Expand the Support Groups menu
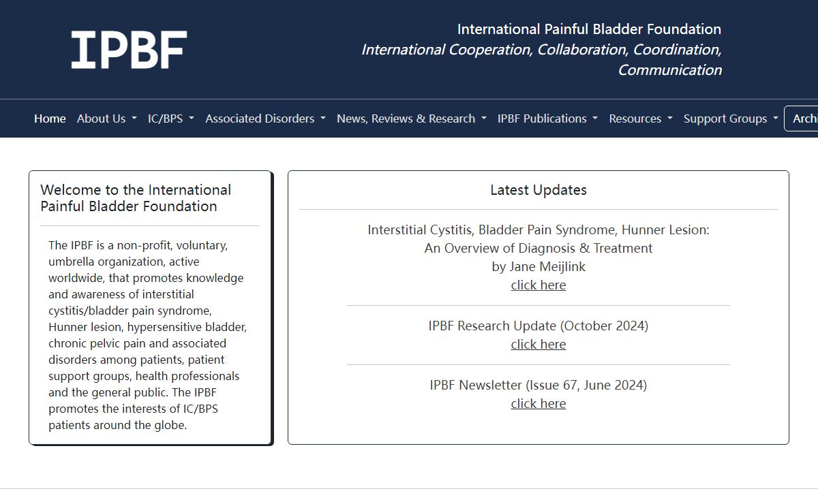This screenshot has width=818, height=504. click(x=730, y=119)
